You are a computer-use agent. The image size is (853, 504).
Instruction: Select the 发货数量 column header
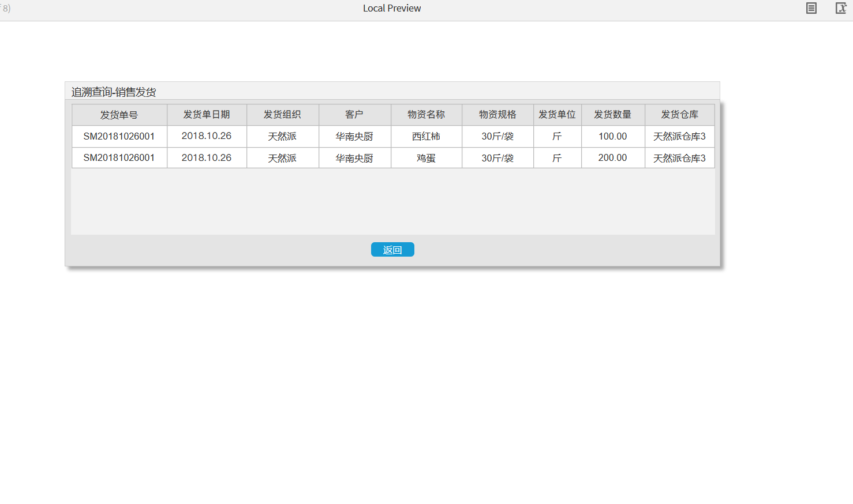[x=613, y=115]
